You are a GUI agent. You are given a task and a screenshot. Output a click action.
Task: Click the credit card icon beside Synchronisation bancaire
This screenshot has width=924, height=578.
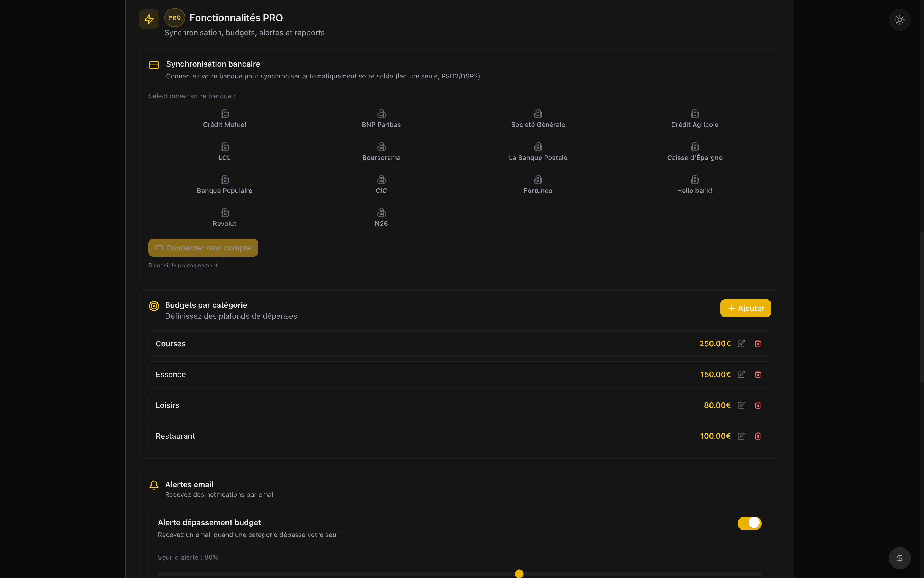click(154, 65)
